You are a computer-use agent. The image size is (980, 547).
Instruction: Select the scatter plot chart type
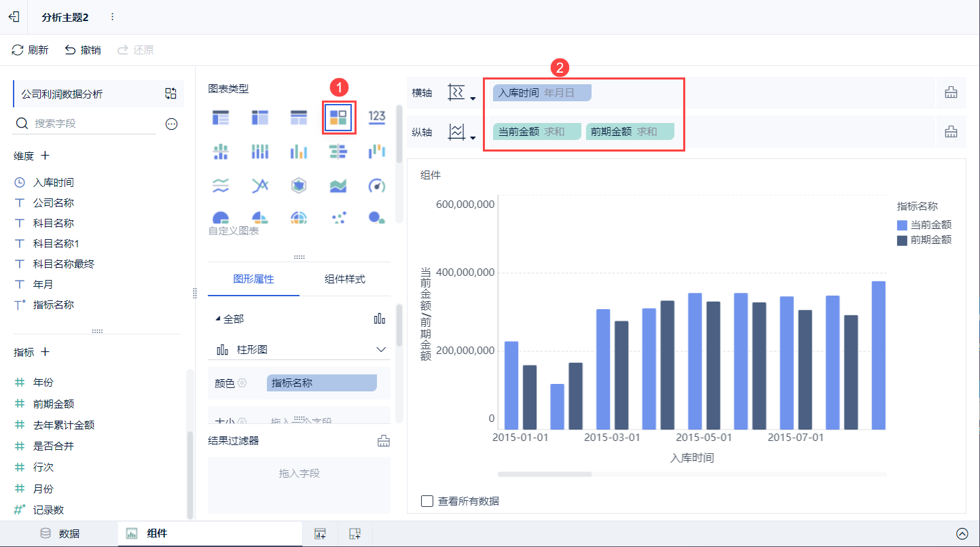[x=338, y=217]
